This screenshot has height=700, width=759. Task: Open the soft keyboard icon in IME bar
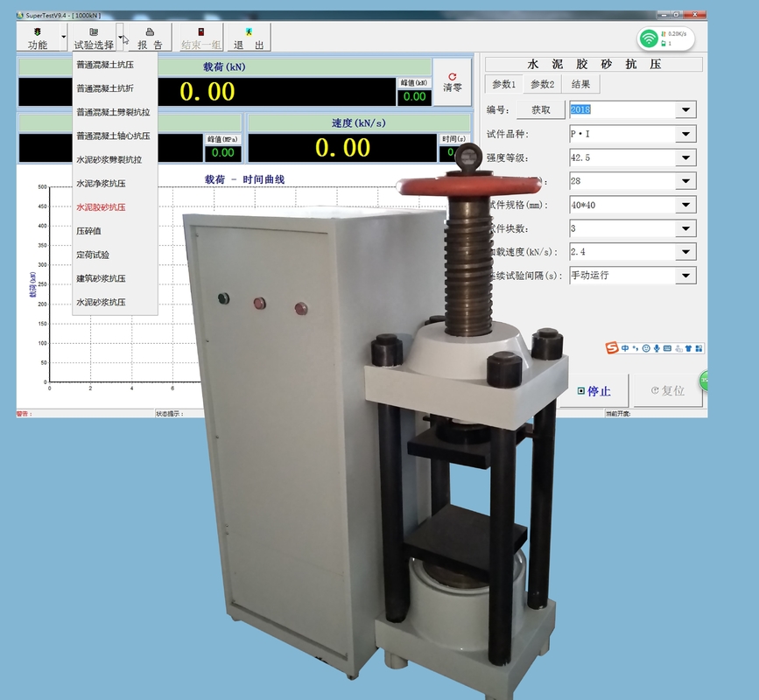click(667, 348)
